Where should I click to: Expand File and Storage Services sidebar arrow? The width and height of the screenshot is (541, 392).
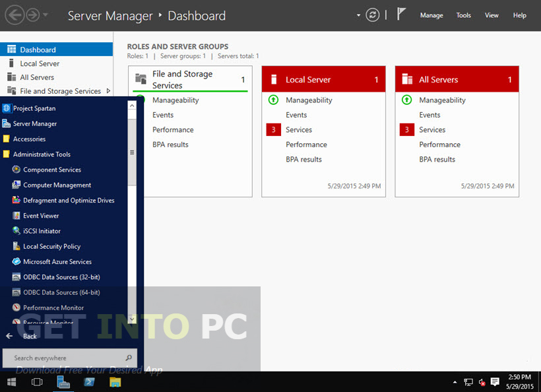pos(108,91)
